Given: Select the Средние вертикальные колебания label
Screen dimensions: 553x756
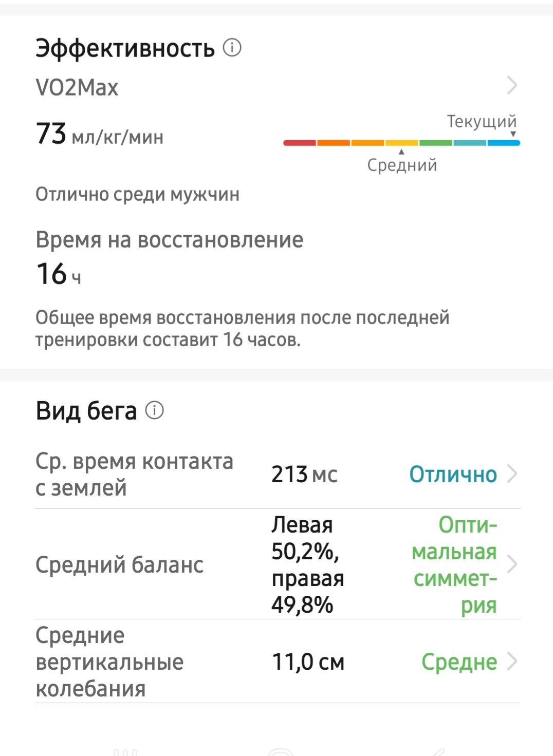Looking at the screenshot, I should tap(109, 661).
